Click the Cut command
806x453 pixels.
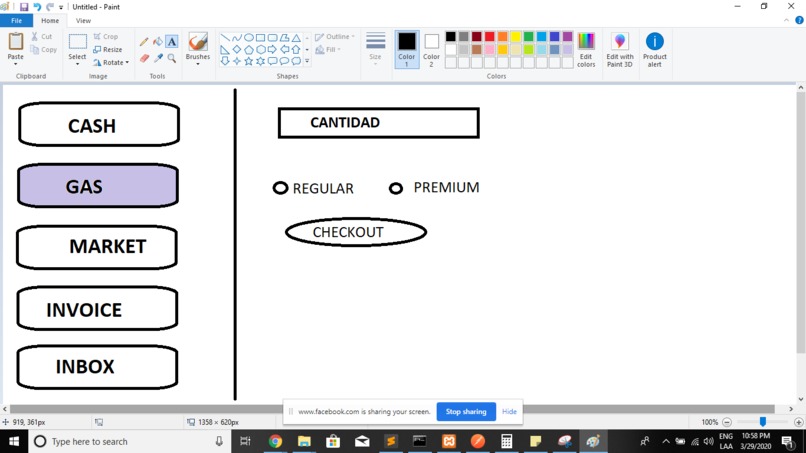[42, 37]
